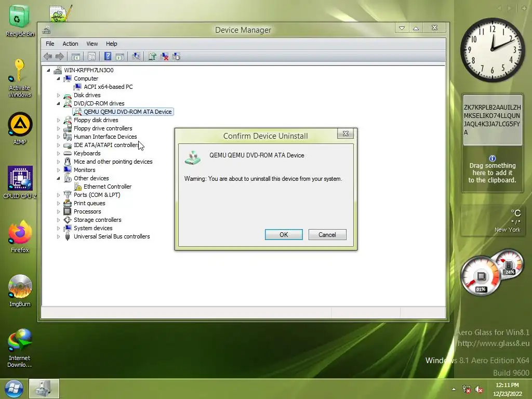This screenshot has height=399, width=532.
Task: Collapse the Other devices category
Action: (x=58, y=178)
